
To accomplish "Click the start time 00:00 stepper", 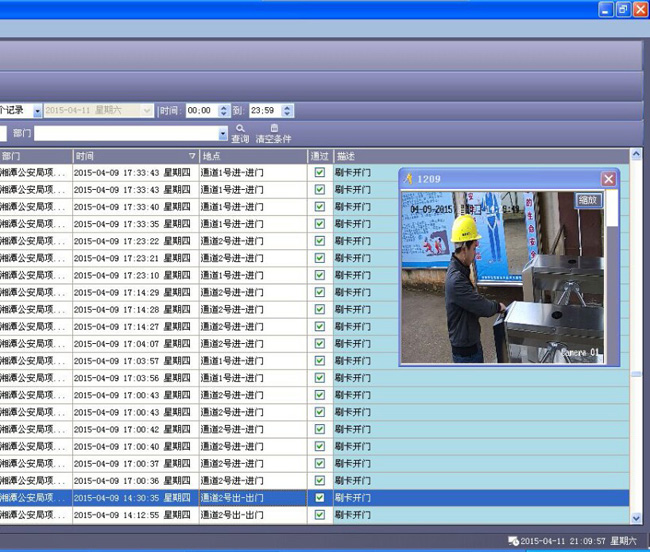I will pos(223,111).
